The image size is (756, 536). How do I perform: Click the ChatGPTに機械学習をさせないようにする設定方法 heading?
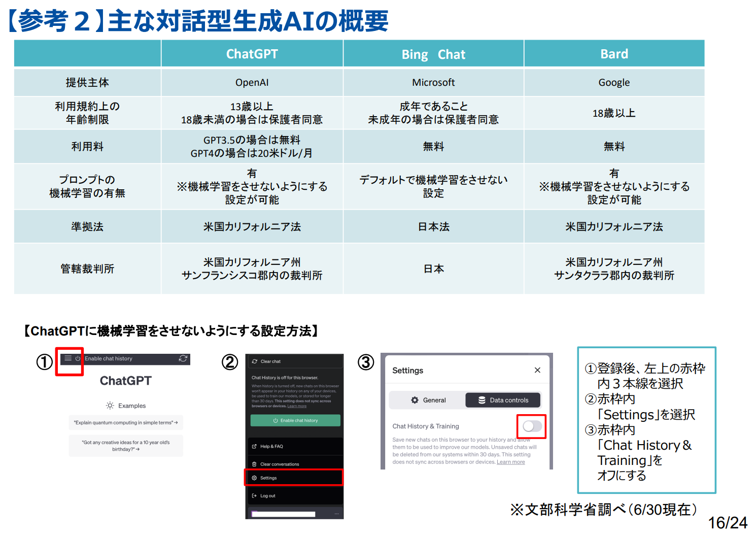tap(171, 331)
